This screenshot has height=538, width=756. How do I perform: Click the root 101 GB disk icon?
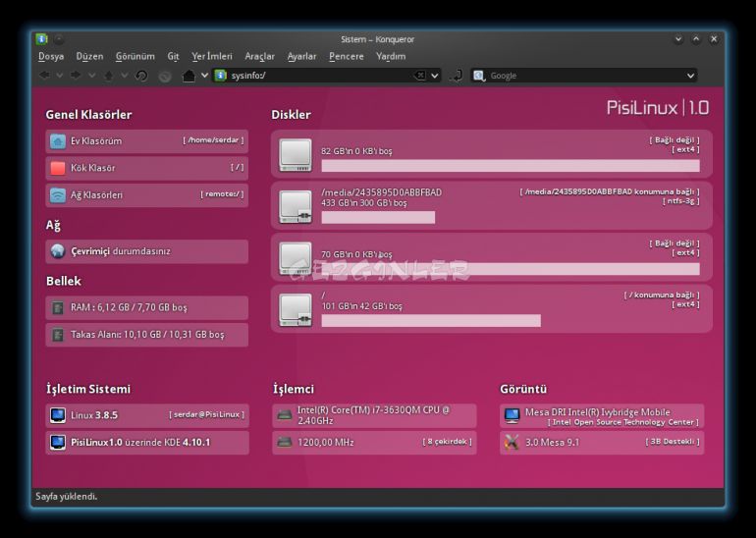click(296, 310)
